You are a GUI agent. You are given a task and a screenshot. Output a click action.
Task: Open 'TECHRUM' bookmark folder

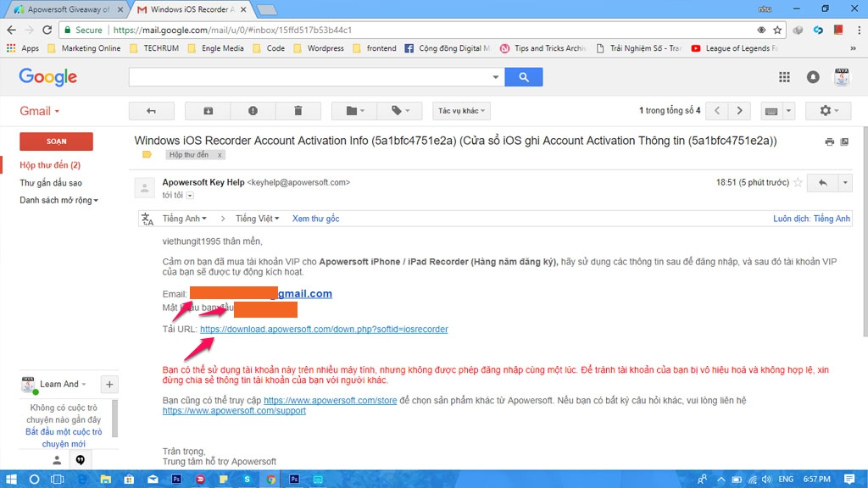(x=154, y=48)
